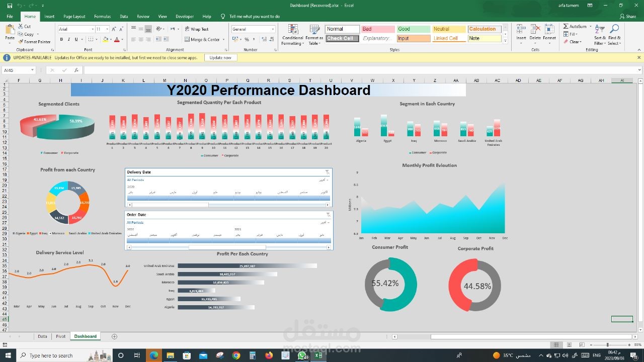The height and width of the screenshot is (362, 644).
Task: Clear filter on Delivery Date timeline
Action: 328,172
